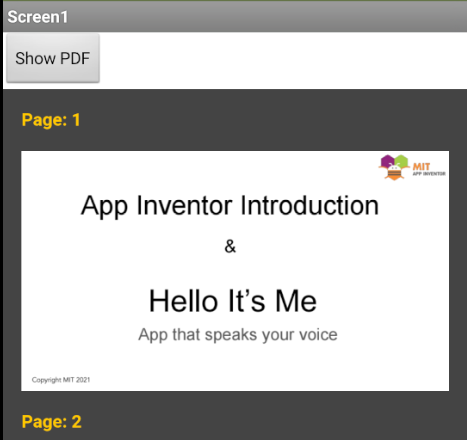This screenshot has height=440, width=467.
Task: Click the MIT App Inventor bee logo
Action: point(394,168)
